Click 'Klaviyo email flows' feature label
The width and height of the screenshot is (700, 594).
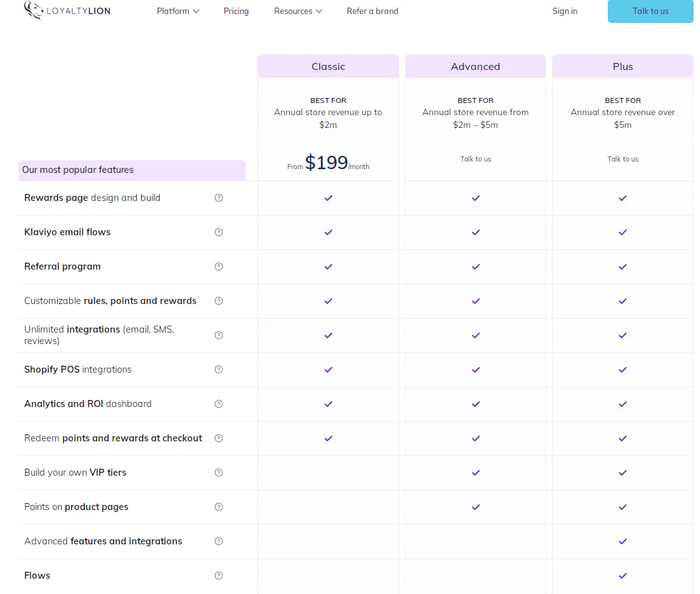point(67,232)
